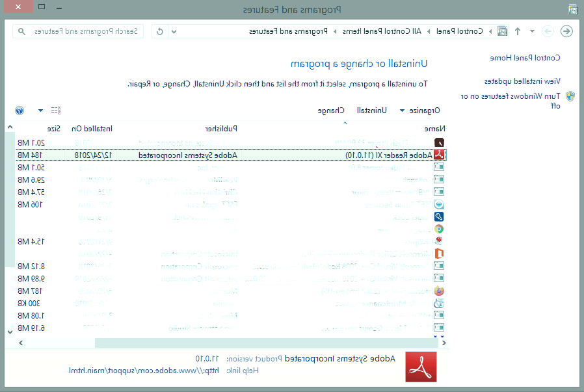Click the product version 11.0.10 in details pane

coord(207,358)
